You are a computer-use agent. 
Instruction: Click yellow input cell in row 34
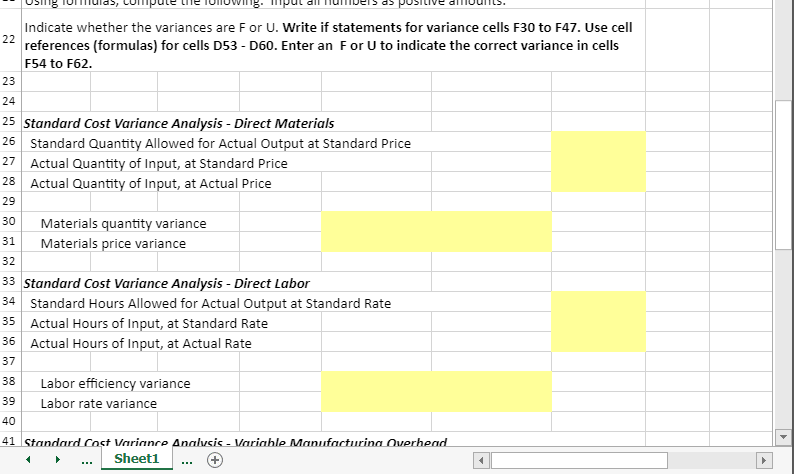click(x=599, y=301)
